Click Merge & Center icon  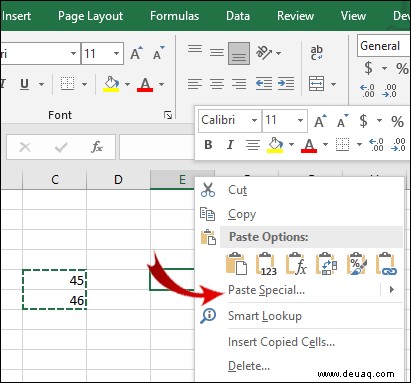coord(316,83)
